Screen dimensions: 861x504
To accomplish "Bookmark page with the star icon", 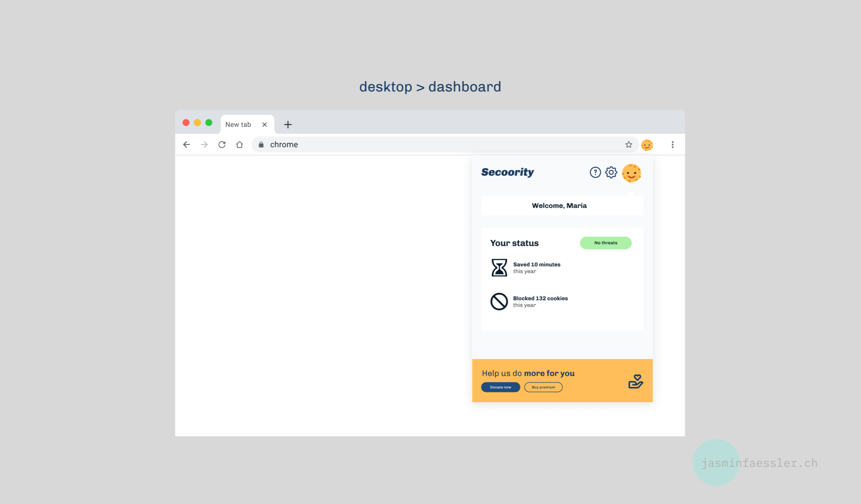I will point(629,145).
